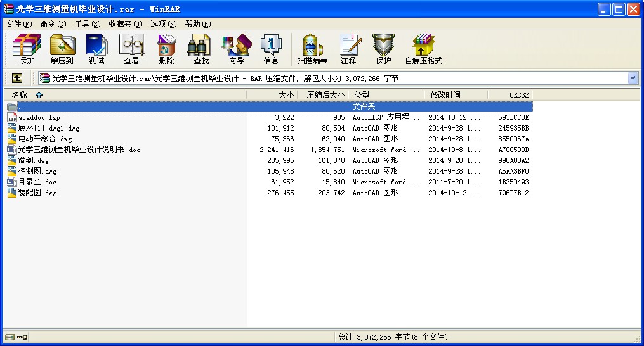Viewport: 644px width, 346px height.
Task: Click the 控制图.dwg file icon
Action: [12, 170]
